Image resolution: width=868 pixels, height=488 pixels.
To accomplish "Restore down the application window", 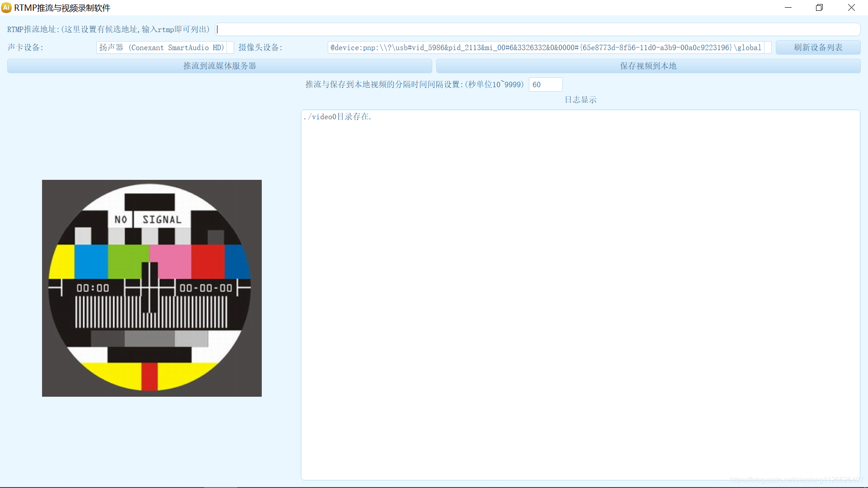I will [x=819, y=8].
